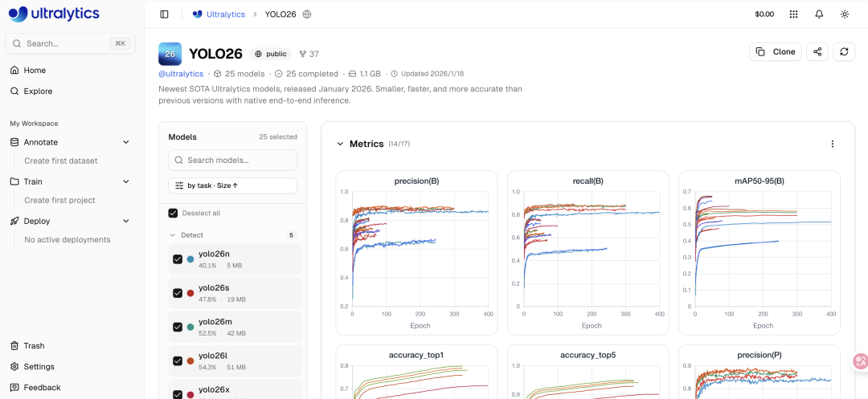The image size is (868, 399).
Task: Click the Clone button
Action: [x=776, y=51]
